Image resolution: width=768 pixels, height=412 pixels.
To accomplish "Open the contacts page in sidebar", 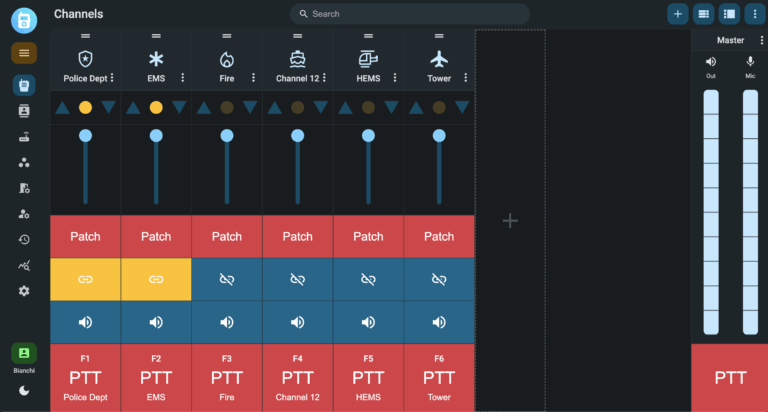I will (x=24, y=111).
